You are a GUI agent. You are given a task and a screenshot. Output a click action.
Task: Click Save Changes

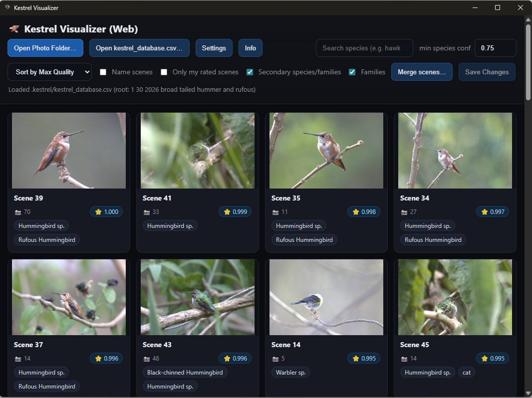click(487, 72)
